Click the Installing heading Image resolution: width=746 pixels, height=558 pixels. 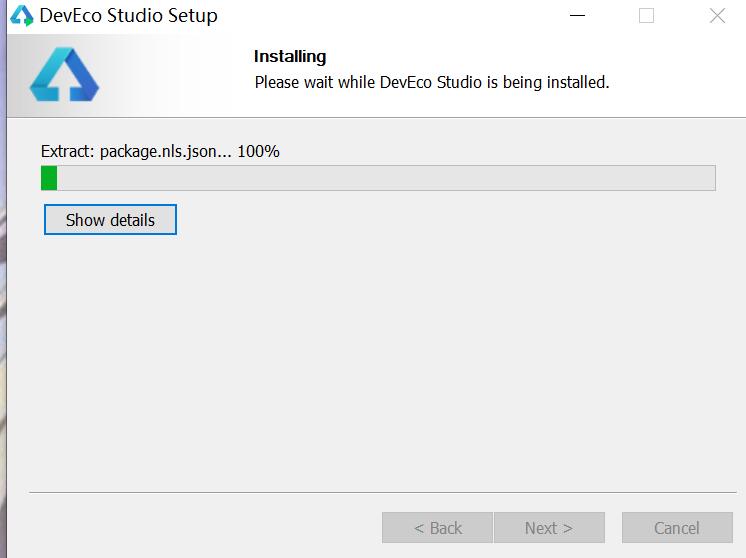[290, 57]
